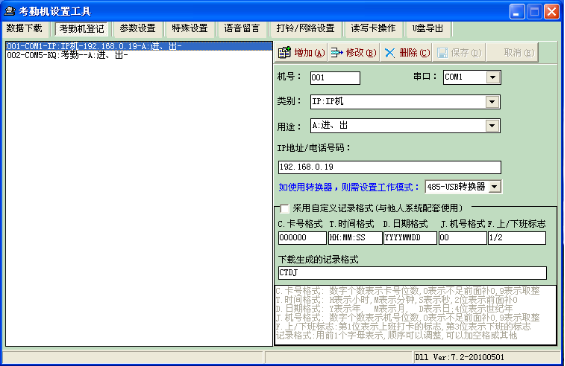
Task: Click the 保存 floppy disk icon
Action: tap(442, 53)
